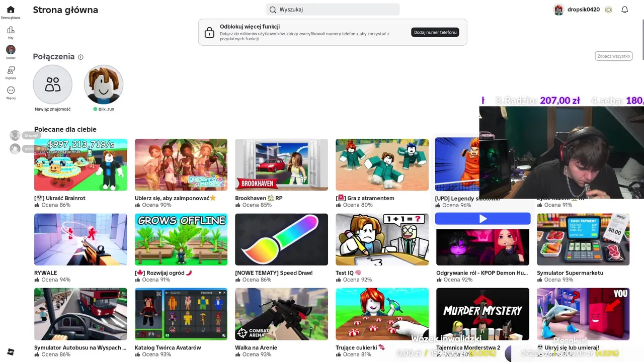Click Zobacz wszystko button

[x=613, y=56]
